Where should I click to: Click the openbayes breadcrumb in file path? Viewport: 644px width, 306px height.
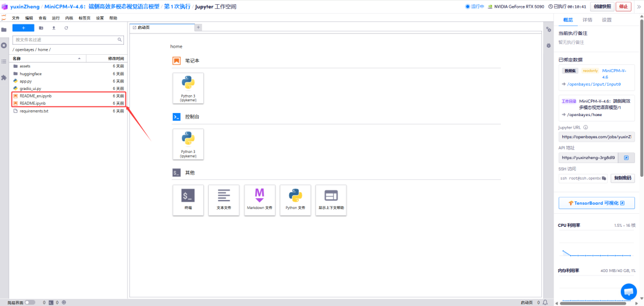point(24,49)
